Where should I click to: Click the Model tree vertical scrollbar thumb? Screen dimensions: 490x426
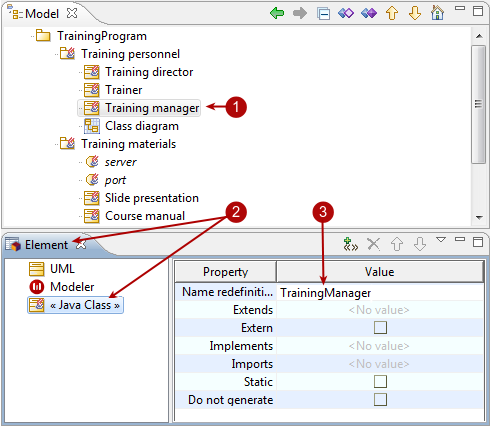479,104
